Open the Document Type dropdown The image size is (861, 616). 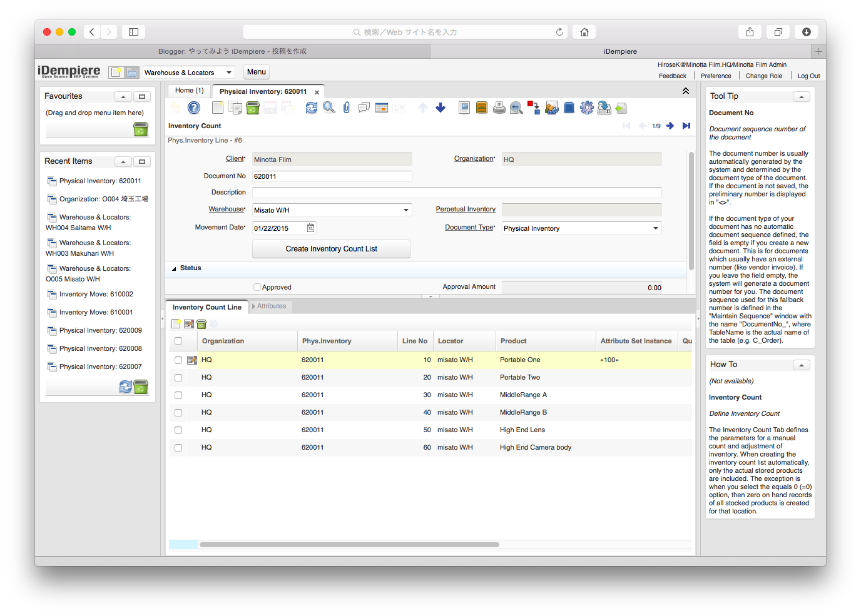click(x=655, y=228)
